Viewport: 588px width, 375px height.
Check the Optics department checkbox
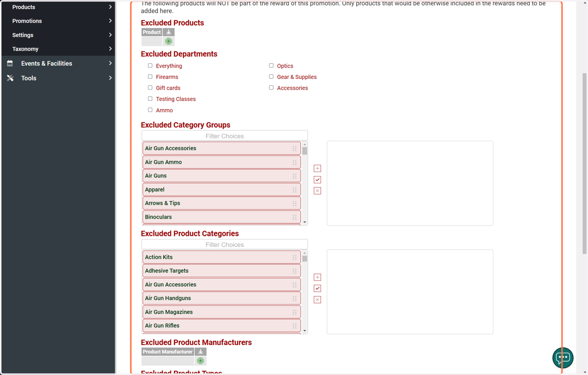coord(271,65)
